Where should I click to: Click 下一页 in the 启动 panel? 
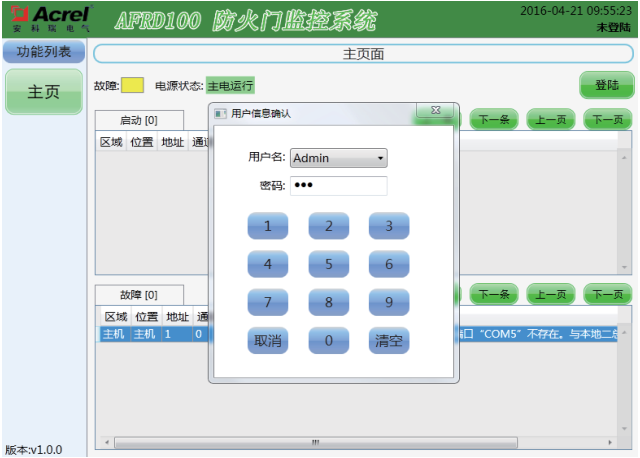click(x=607, y=120)
